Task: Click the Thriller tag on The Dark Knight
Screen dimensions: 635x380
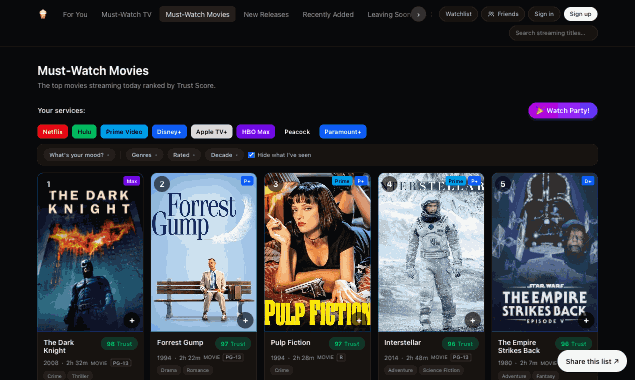Action: (x=80, y=376)
